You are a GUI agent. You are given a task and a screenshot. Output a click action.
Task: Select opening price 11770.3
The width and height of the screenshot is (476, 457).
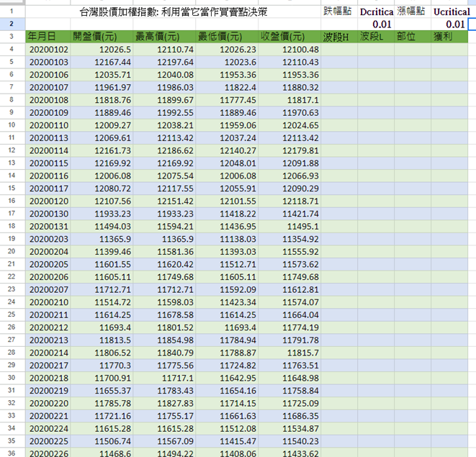coord(102,366)
